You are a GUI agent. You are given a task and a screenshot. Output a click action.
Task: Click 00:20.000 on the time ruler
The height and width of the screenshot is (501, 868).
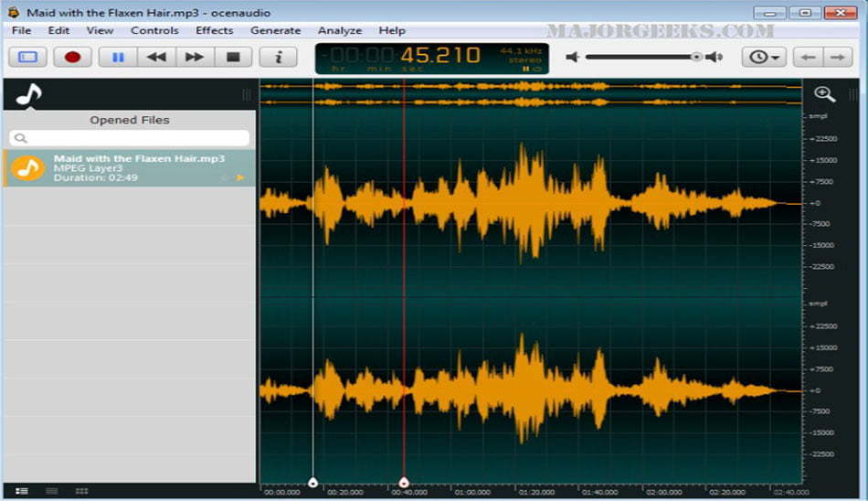coord(345,492)
